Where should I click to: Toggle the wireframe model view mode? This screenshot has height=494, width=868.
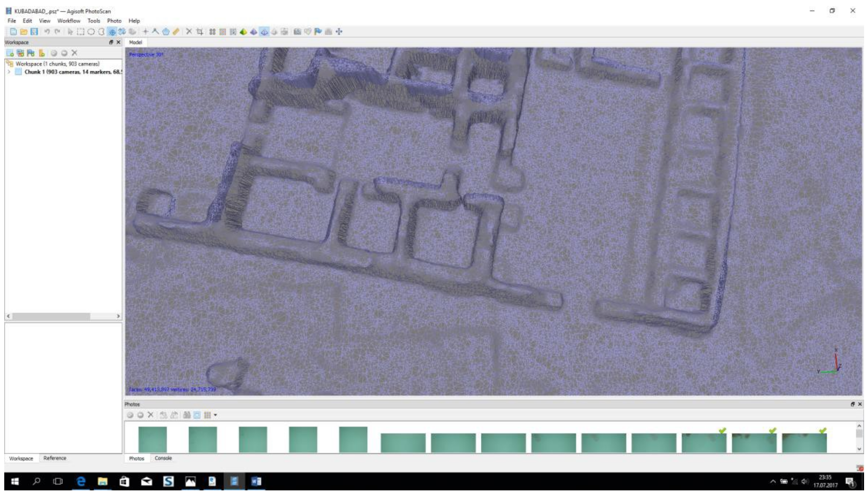click(x=264, y=32)
